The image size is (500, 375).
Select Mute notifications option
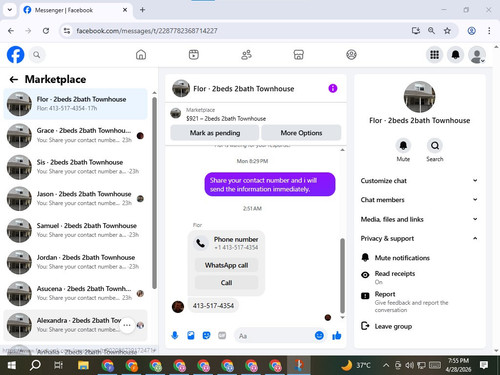coord(419,258)
